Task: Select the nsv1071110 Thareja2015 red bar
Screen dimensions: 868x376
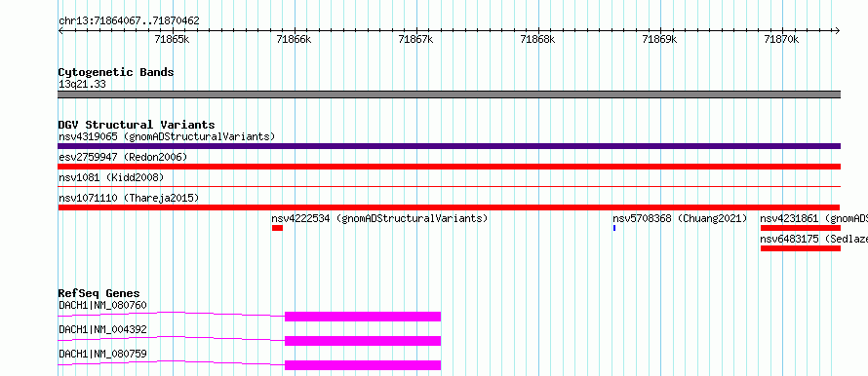Action: click(x=449, y=207)
